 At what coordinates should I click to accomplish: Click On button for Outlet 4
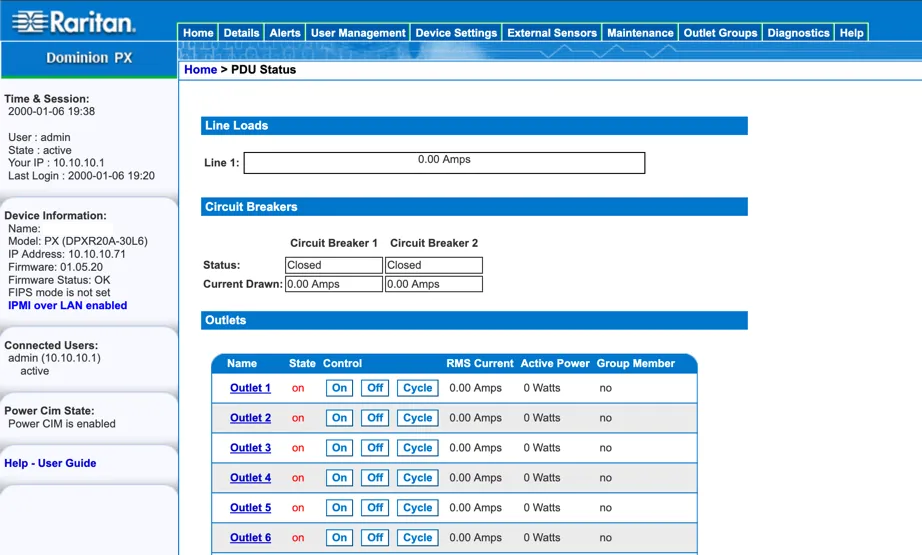[x=339, y=478]
